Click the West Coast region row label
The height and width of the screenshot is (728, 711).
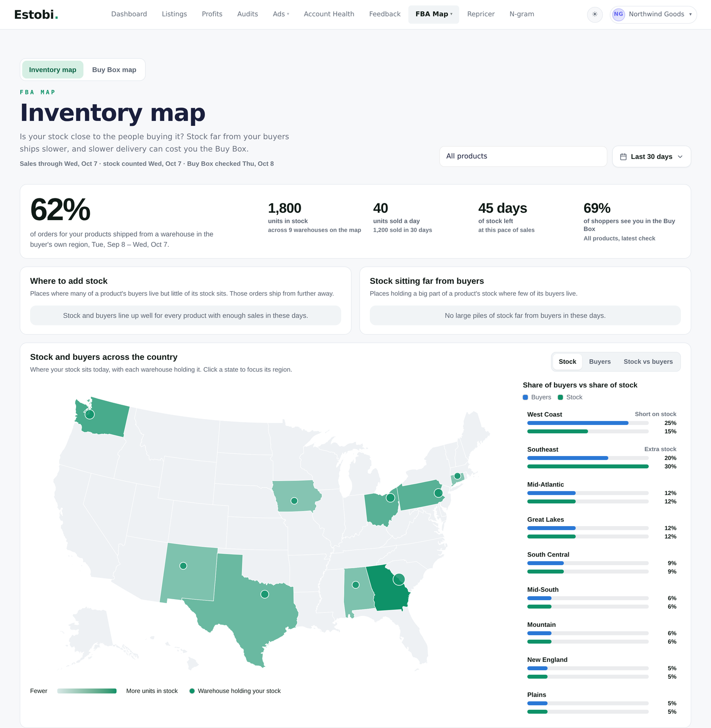tap(545, 415)
